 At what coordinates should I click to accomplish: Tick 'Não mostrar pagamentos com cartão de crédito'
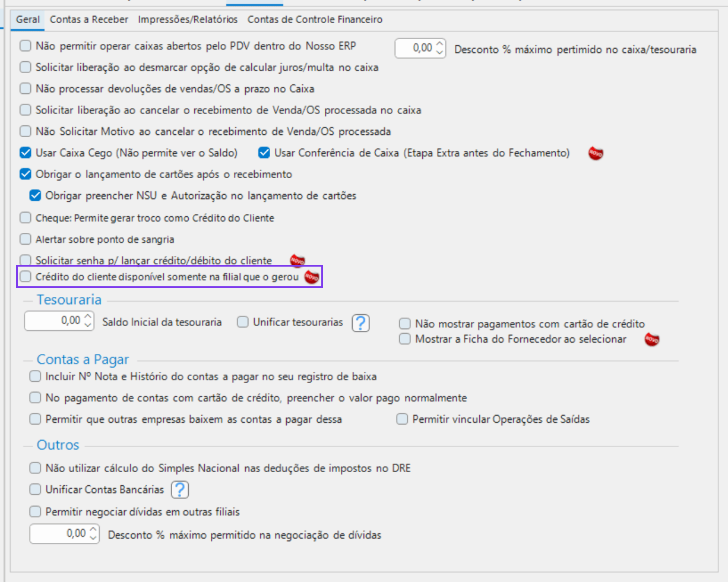pyautogui.click(x=405, y=324)
